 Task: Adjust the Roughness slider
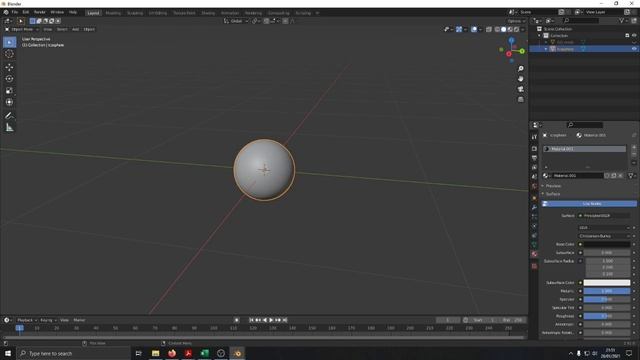click(x=607, y=316)
